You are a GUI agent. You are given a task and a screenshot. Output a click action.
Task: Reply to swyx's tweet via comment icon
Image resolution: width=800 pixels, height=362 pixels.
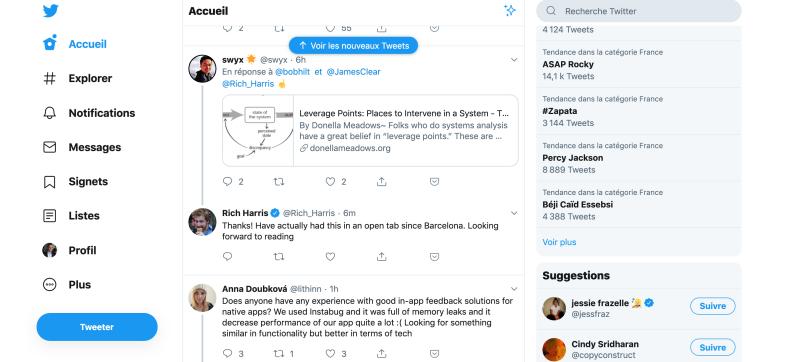tap(228, 182)
